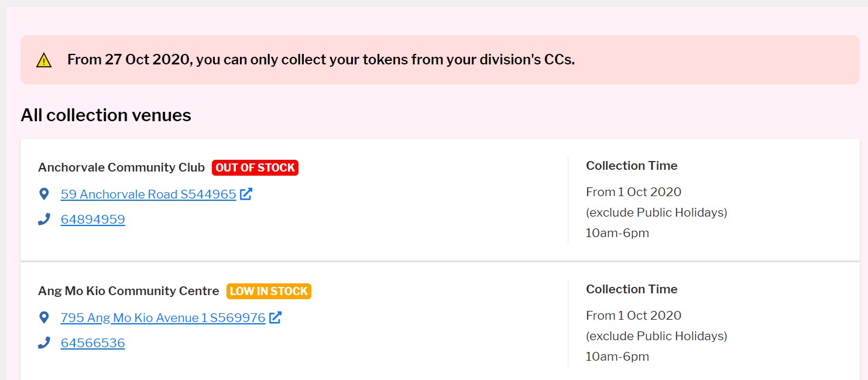The height and width of the screenshot is (380, 868).
Task: Click Collection Time heading in Anchorvale card
Action: coord(632,166)
